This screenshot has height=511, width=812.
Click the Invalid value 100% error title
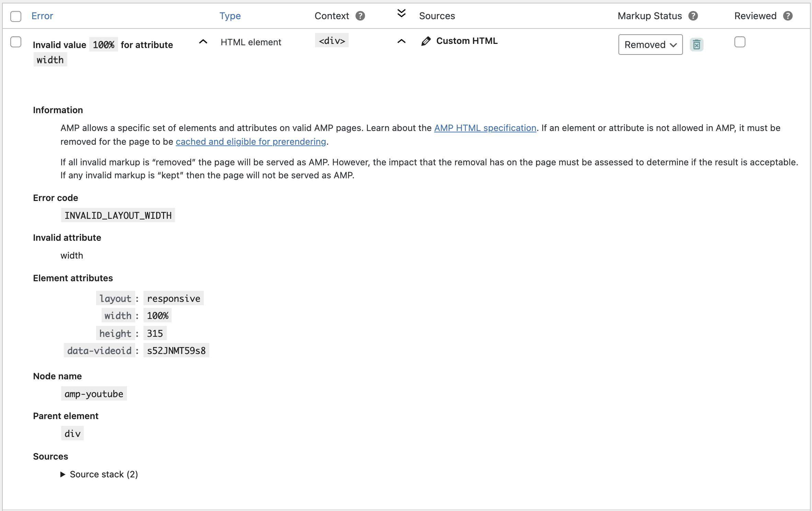[103, 52]
